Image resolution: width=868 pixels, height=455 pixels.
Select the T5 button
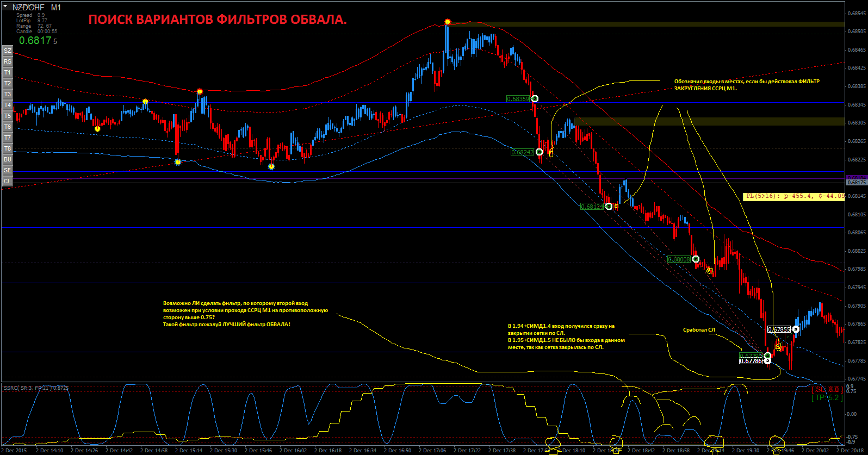click(8, 116)
